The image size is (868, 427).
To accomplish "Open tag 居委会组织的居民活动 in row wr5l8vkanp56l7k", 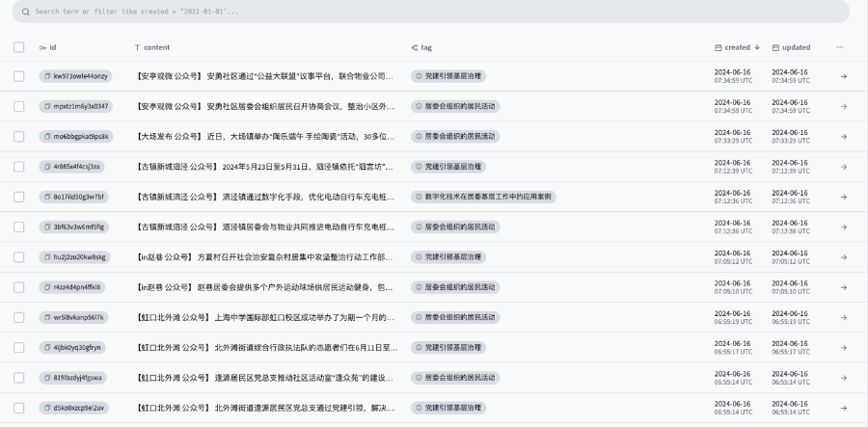I will pyautogui.click(x=455, y=317).
